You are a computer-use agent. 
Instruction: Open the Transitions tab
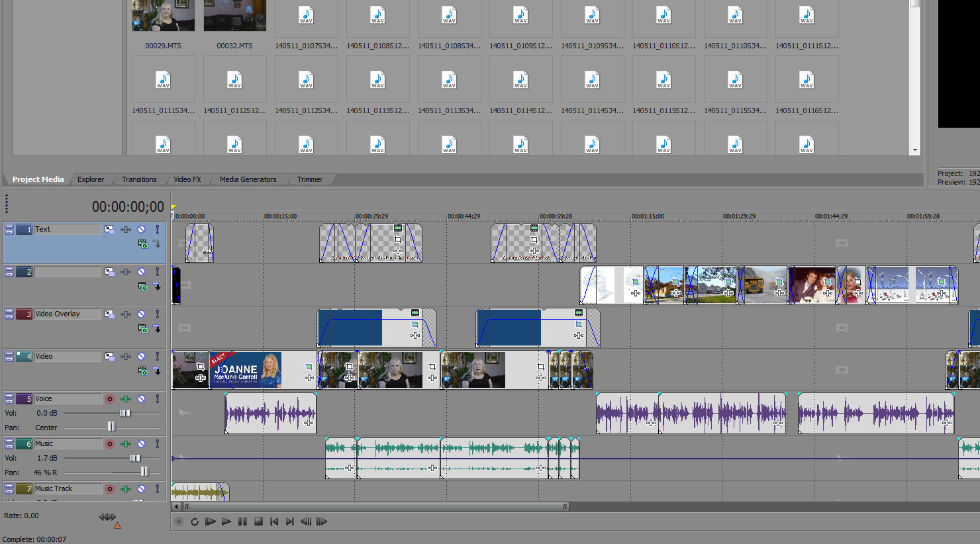click(139, 179)
